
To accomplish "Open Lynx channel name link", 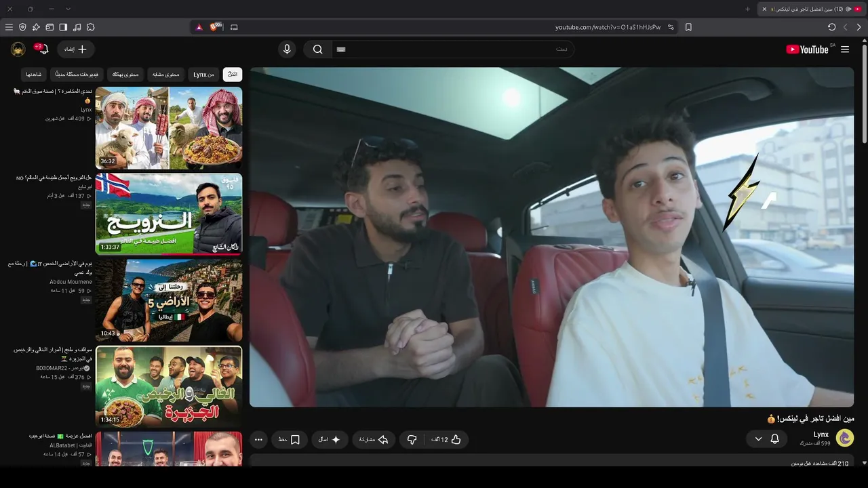I will (821, 434).
